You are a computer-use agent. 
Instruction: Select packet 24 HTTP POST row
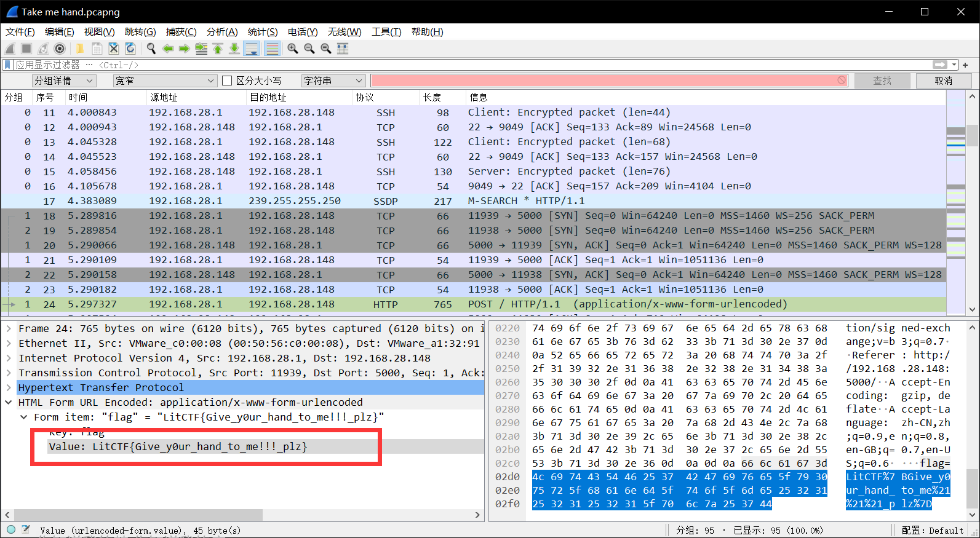(473, 304)
